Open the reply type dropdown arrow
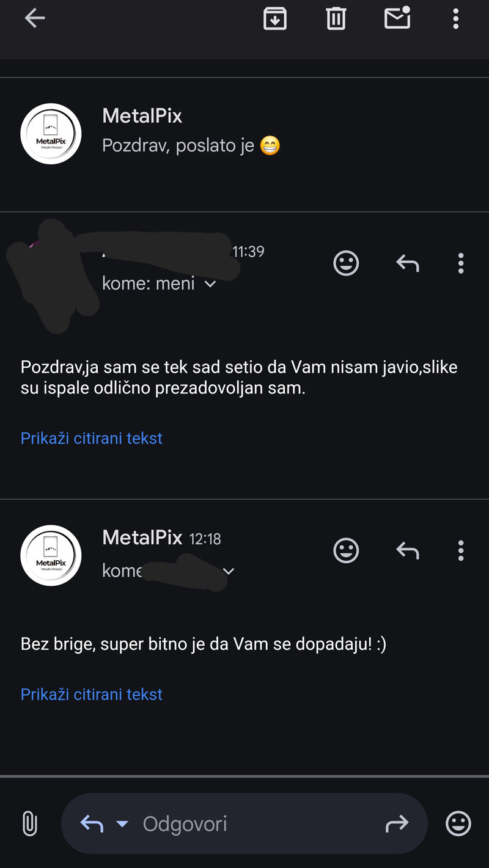 tap(122, 824)
